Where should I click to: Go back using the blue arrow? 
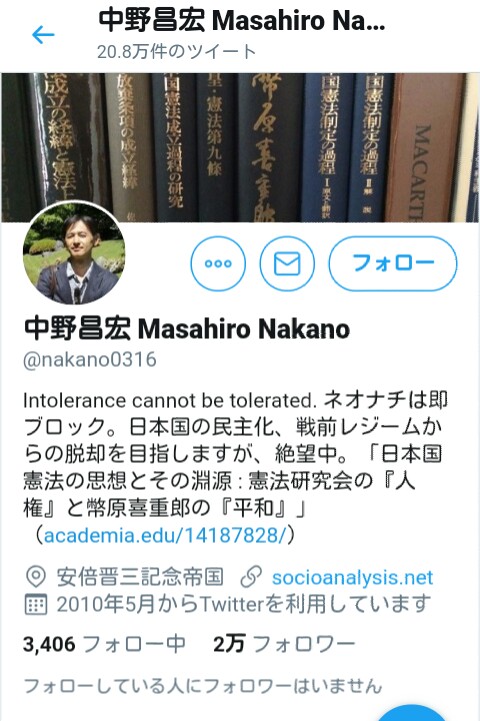click(x=43, y=35)
